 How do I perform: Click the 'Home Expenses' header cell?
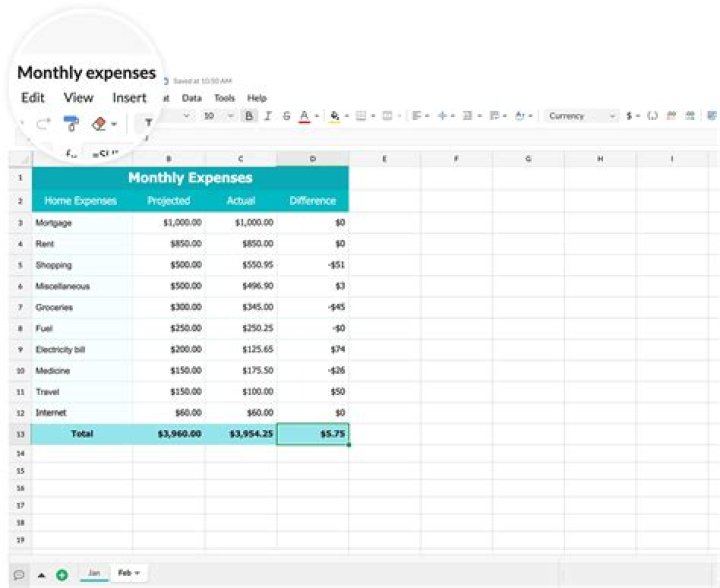pos(81,201)
